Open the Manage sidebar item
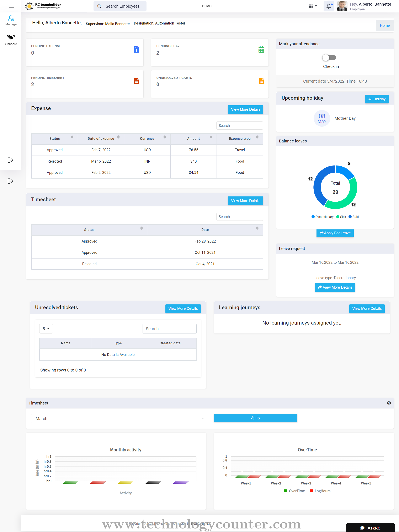399x532 pixels. click(x=11, y=21)
